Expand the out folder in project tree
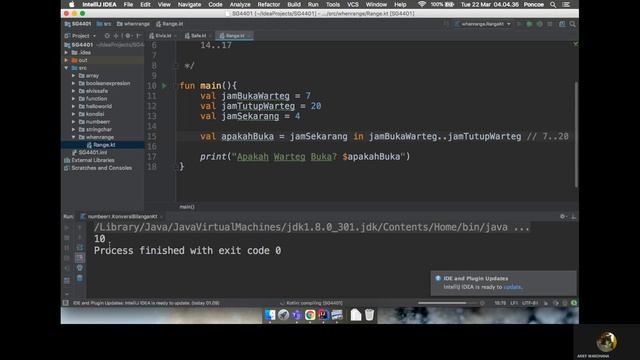The height and width of the screenshot is (360, 640). (x=67, y=60)
